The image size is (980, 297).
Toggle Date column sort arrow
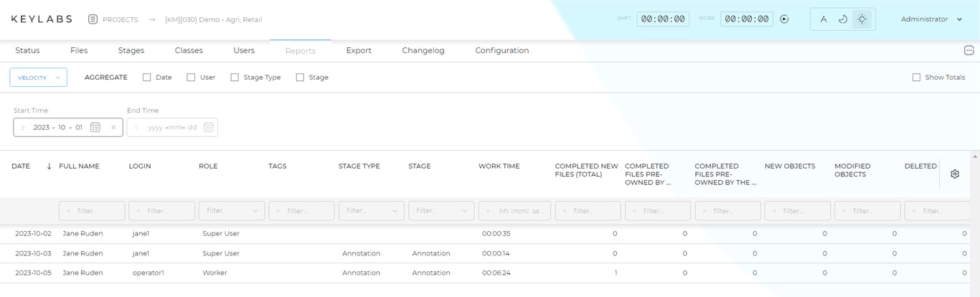(49, 166)
